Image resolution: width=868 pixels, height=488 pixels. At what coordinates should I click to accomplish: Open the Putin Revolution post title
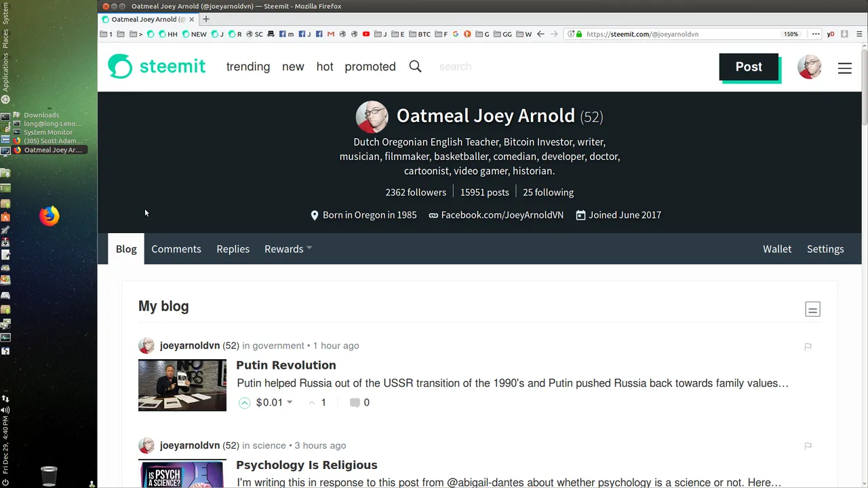[286, 365]
